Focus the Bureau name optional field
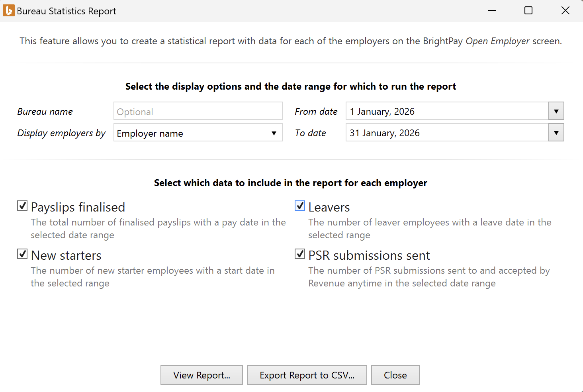This screenshot has width=583, height=392. [198, 112]
